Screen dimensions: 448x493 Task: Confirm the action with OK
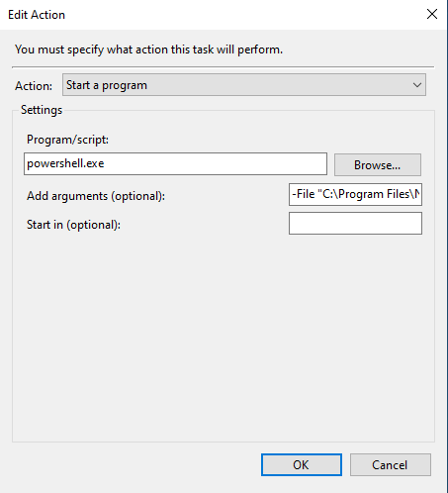click(x=302, y=464)
